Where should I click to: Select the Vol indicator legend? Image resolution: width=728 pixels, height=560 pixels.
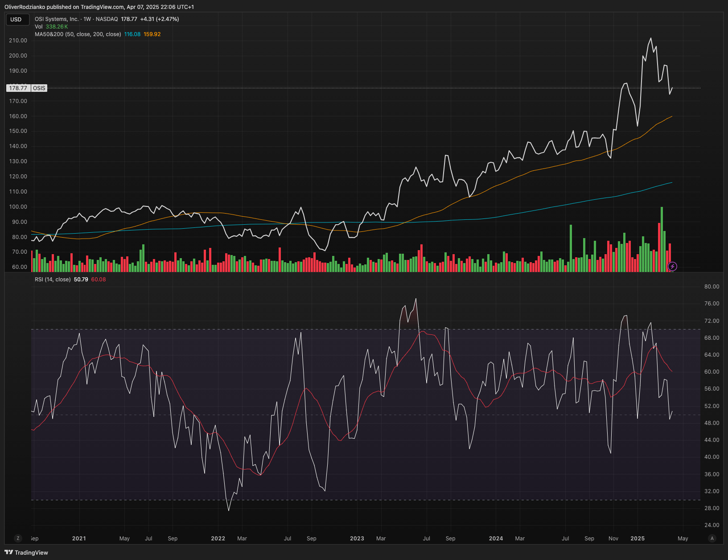pos(39,27)
